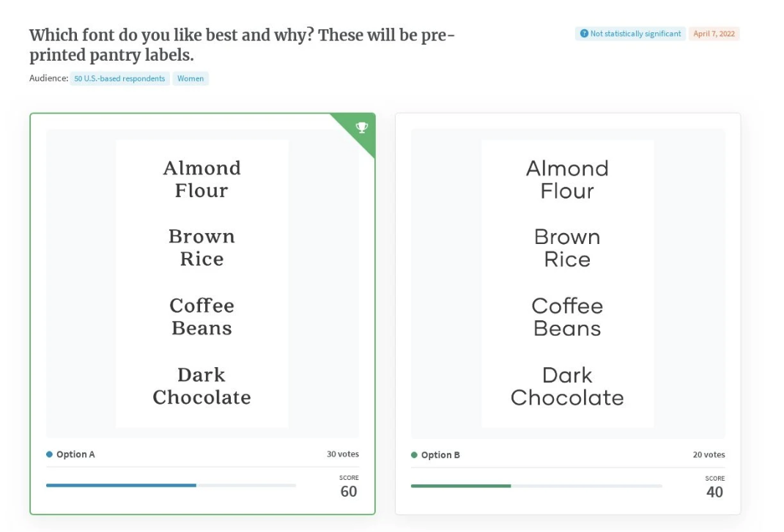Viewport: 784px width, 532px height.
Task: Click the Option A score of 60
Action: point(349,492)
